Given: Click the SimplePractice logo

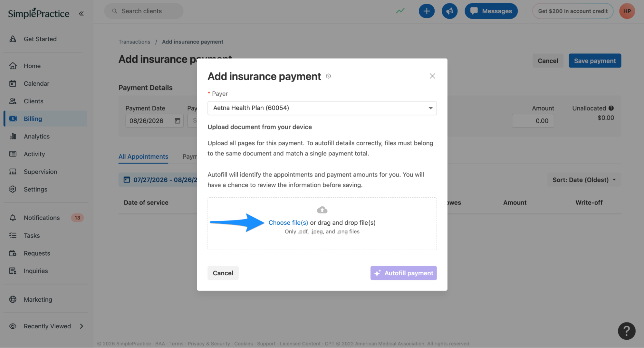Looking at the screenshot, I should [x=39, y=13].
